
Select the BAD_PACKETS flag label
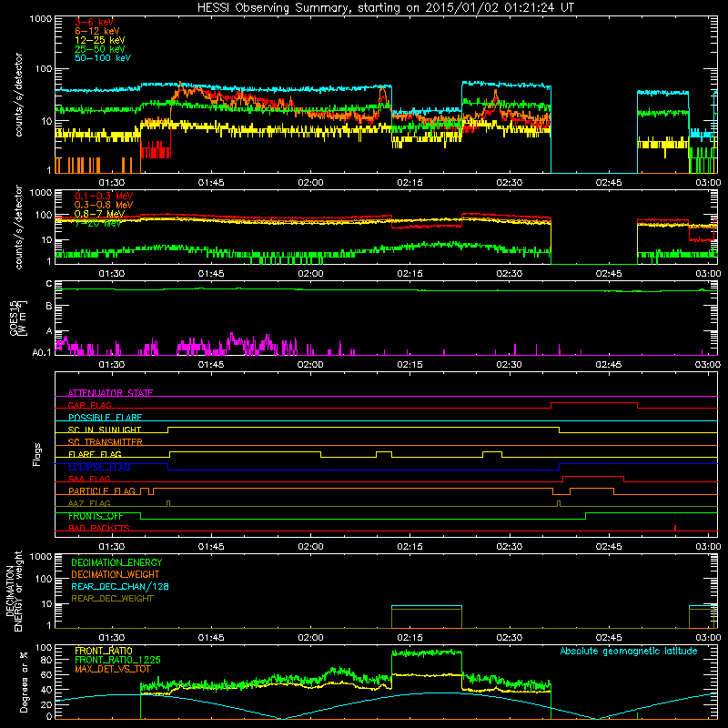click(x=99, y=528)
